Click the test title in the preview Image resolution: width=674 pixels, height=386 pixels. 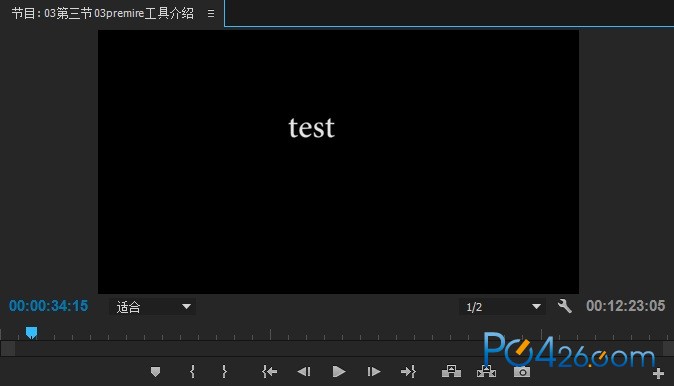[x=311, y=128]
